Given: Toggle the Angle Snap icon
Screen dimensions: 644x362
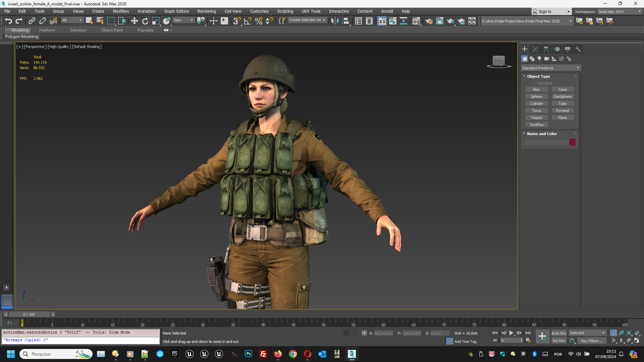Looking at the screenshot, I should [248, 21].
